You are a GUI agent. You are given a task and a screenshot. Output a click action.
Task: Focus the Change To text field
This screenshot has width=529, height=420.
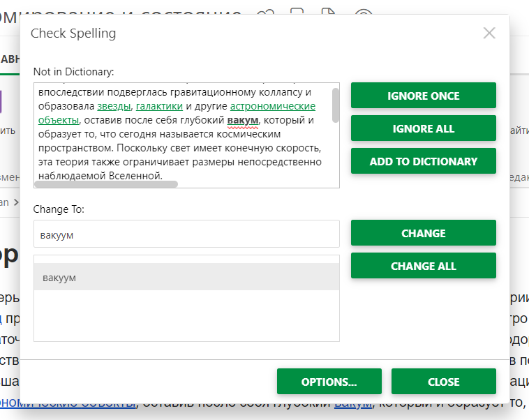click(186, 234)
